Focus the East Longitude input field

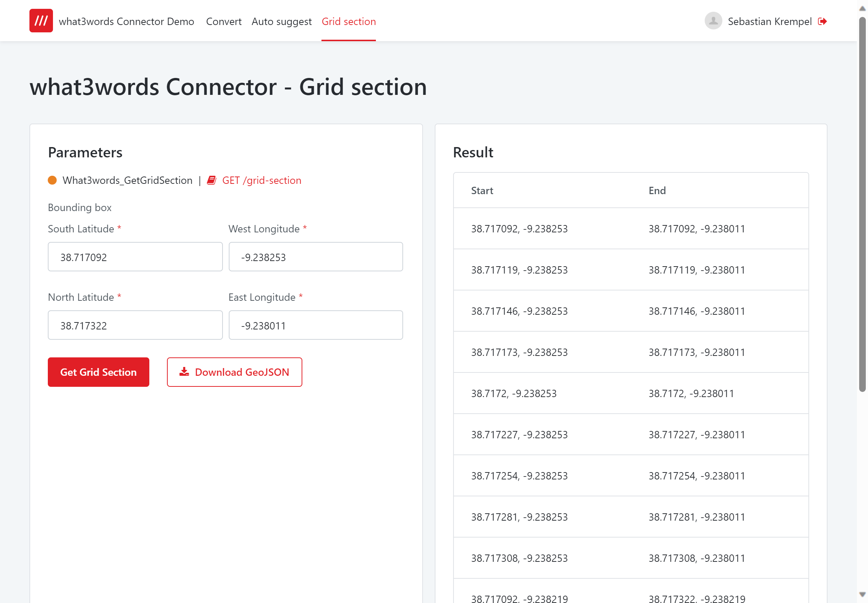(x=316, y=325)
